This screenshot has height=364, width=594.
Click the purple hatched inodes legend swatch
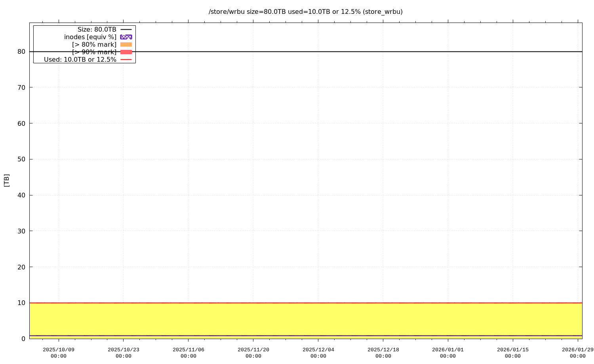[126, 37]
